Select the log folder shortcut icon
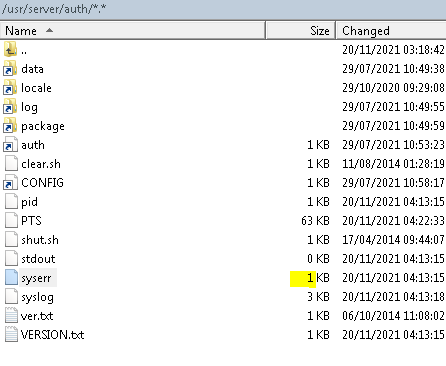The height and width of the screenshot is (366, 446). (x=10, y=106)
